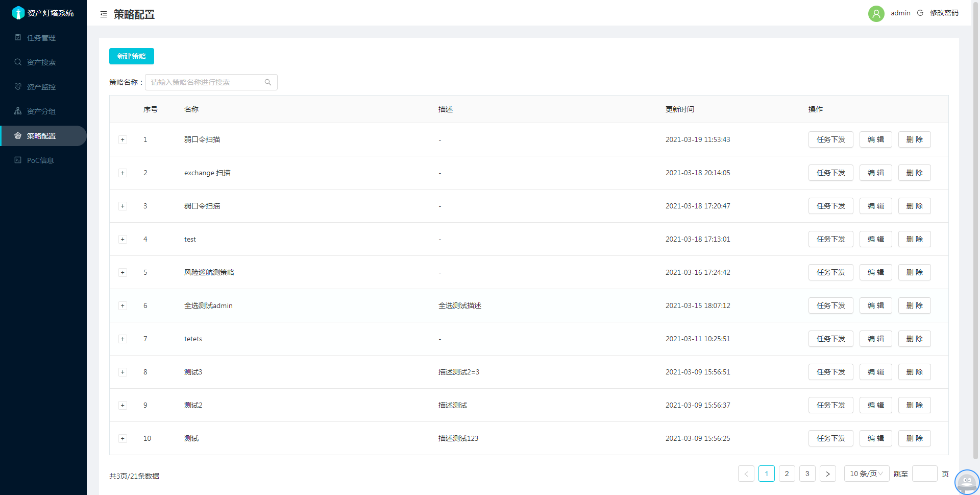
Task: Expand row 3 弱口令扫描
Action: (122, 206)
